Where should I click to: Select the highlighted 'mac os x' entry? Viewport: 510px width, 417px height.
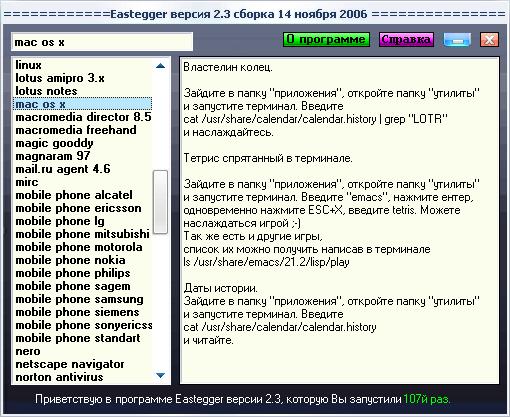tap(82, 104)
